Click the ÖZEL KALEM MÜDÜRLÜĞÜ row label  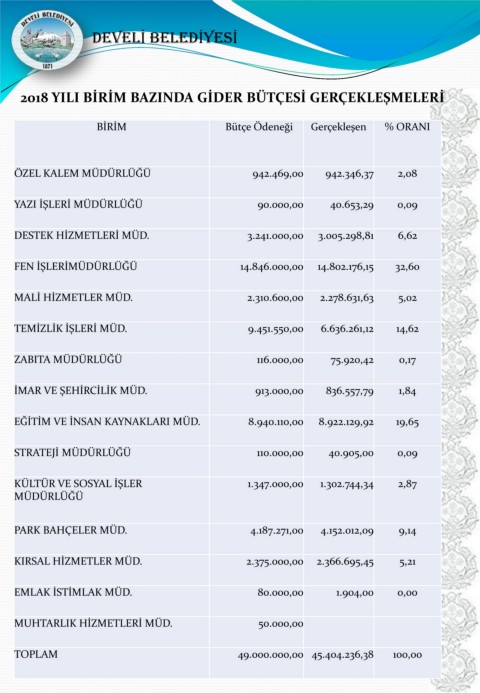tap(82, 173)
